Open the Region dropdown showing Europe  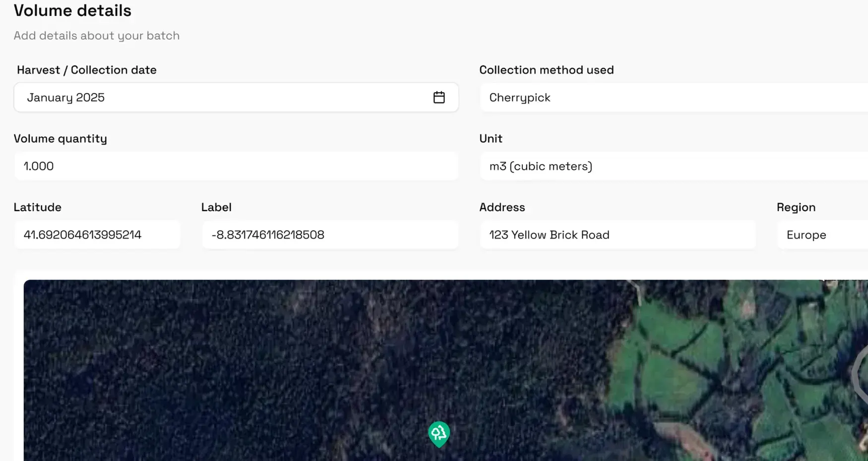pos(822,234)
